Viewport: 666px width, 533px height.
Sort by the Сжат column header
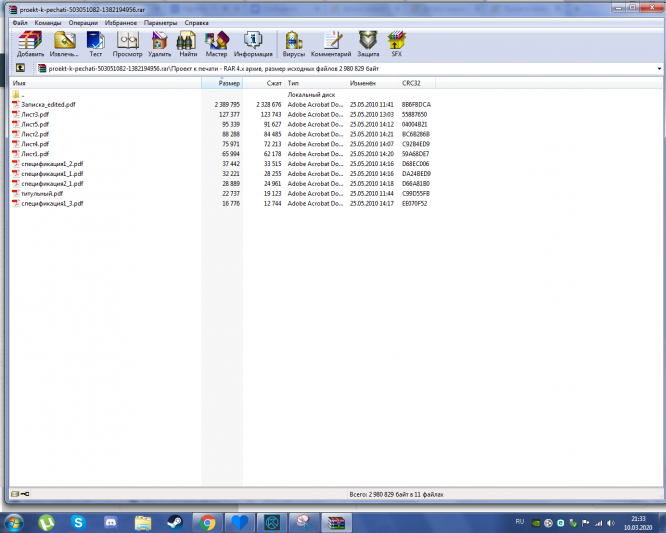263,83
